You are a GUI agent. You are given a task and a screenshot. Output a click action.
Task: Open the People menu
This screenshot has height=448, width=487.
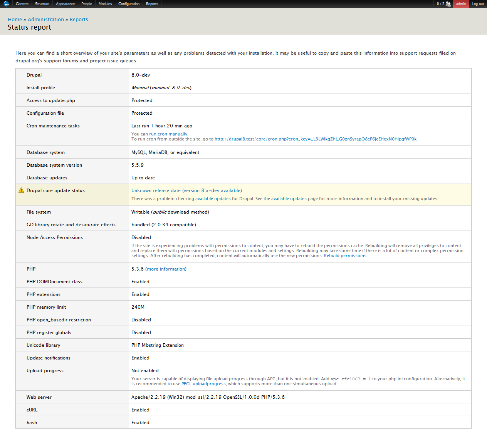click(x=87, y=3)
